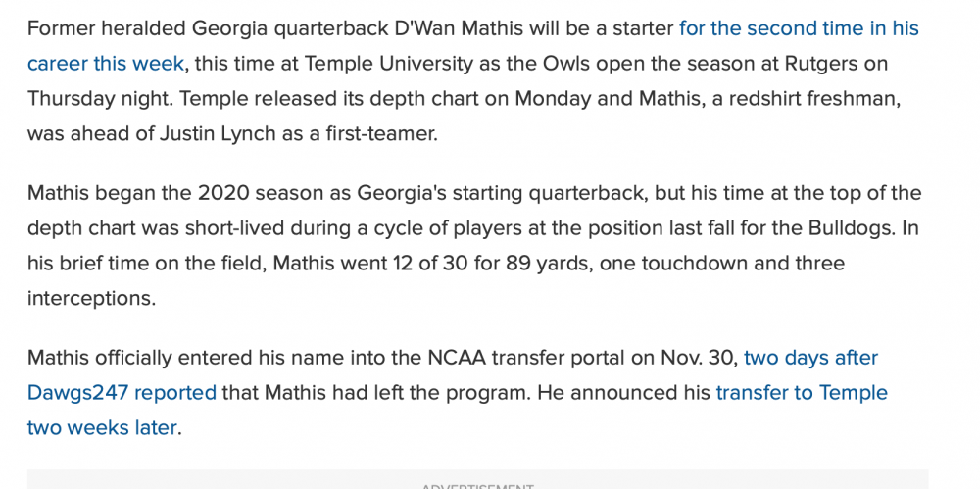Open the "two days after Dawgs247 reported" link

(810, 358)
